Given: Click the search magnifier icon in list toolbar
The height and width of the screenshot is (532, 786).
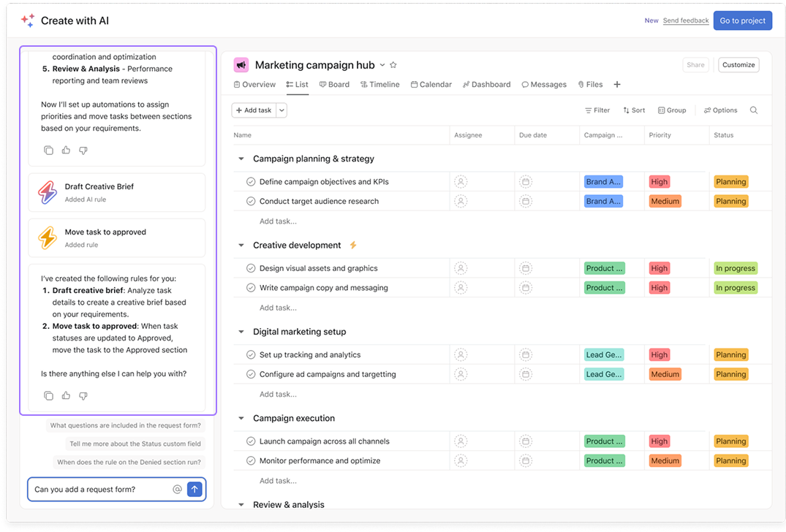Looking at the screenshot, I should (754, 110).
